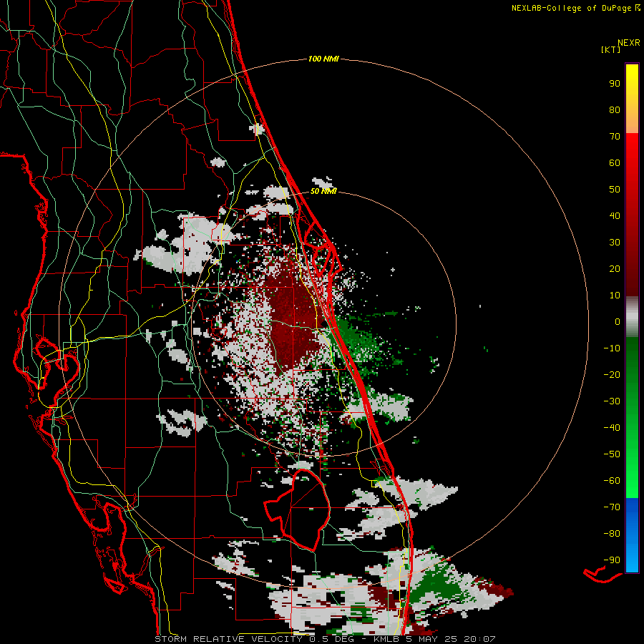Click the 80 value on color scale
The width and height of the screenshot is (644, 644).
(x=615, y=109)
